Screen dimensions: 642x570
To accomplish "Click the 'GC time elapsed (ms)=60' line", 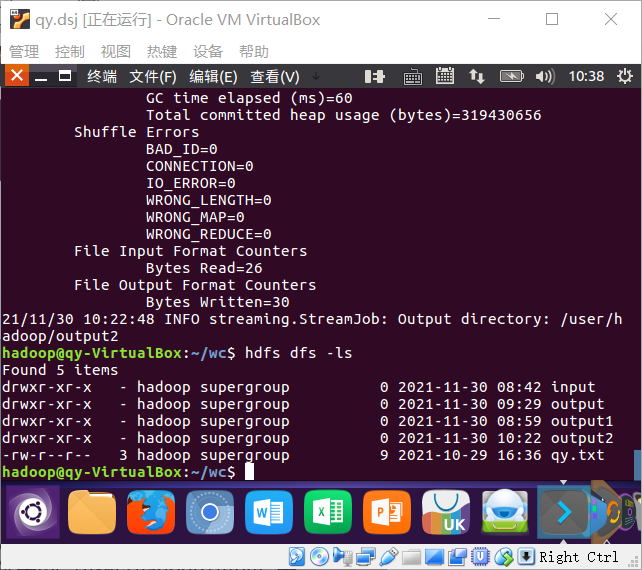I will (249, 98).
